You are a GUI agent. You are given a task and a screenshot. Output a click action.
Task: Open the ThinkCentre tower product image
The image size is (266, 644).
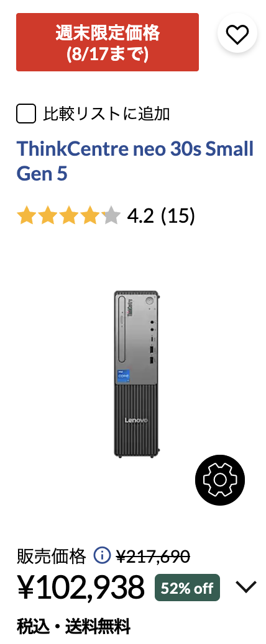pyautogui.click(x=137, y=374)
